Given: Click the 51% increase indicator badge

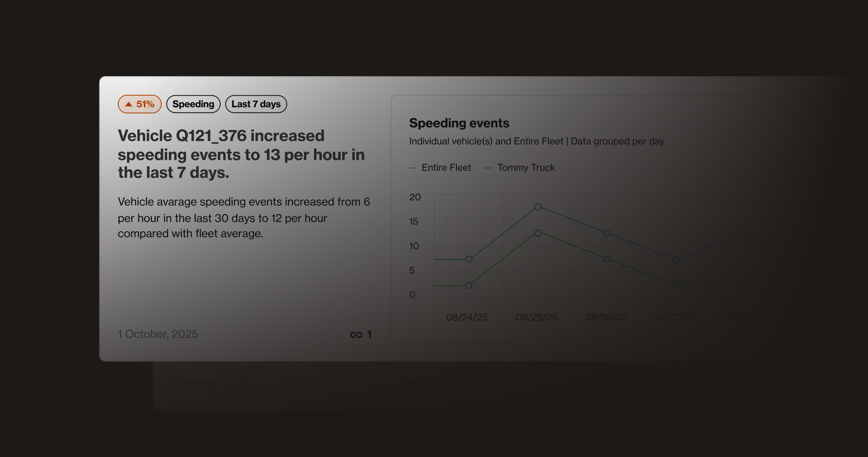Looking at the screenshot, I should [139, 104].
